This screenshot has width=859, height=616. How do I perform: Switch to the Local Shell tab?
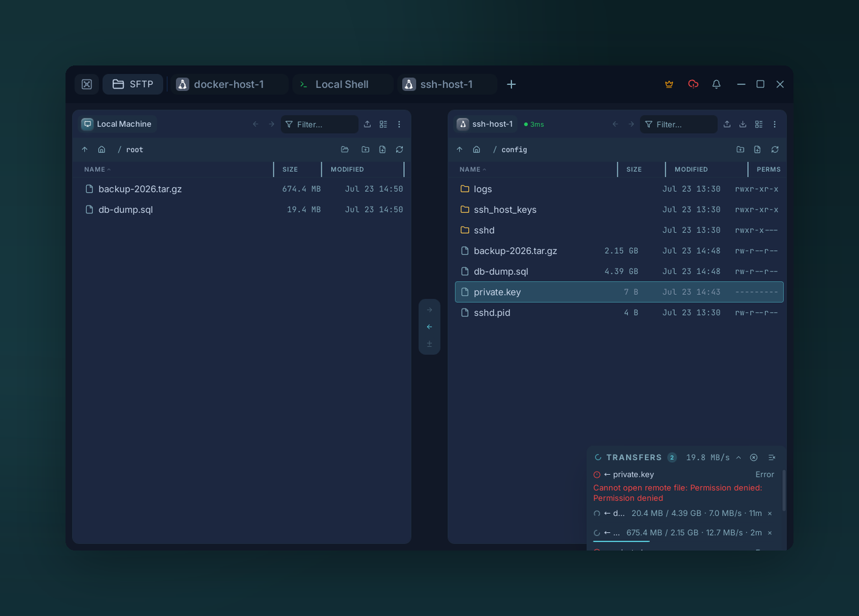coord(343,84)
